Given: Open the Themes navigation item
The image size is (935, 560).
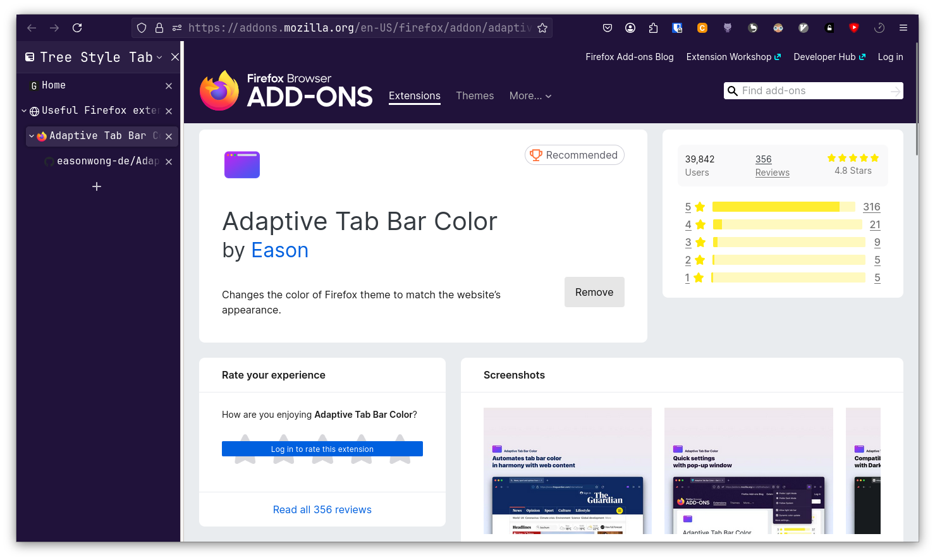Looking at the screenshot, I should tap(475, 96).
